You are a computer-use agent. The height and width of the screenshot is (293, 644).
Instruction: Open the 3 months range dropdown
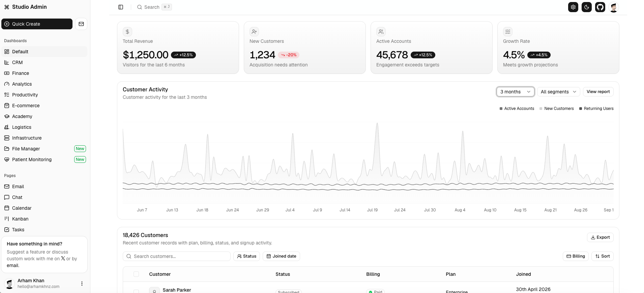tap(516, 92)
